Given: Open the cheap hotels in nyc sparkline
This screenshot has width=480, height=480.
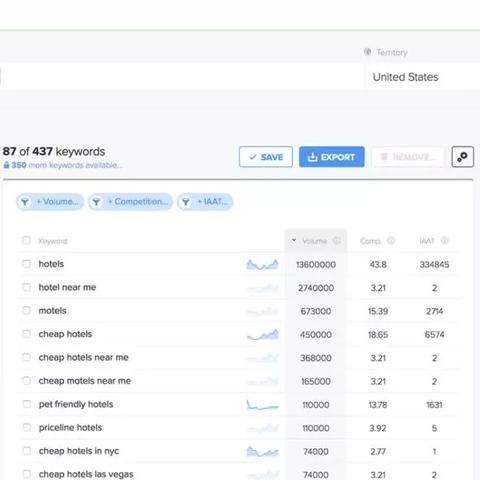Looking at the screenshot, I should coord(262,451).
